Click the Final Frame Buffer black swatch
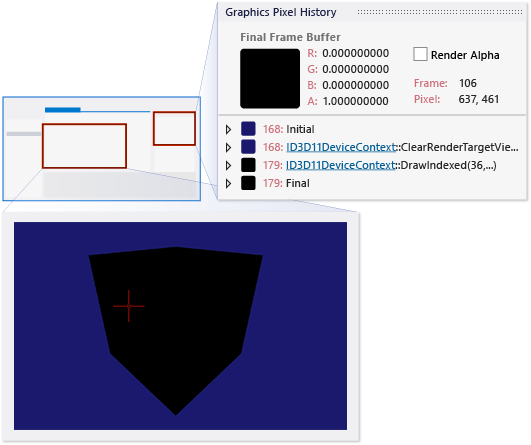Image resolution: width=531 pixels, height=445 pixels. pyautogui.click(x=270, y=79)
